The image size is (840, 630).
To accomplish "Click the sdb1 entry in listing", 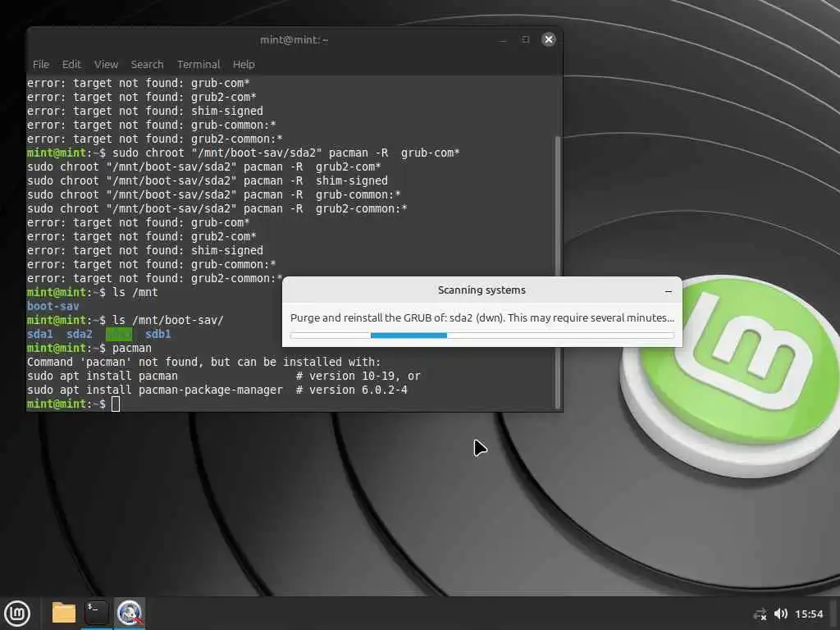I will [158, 335].
